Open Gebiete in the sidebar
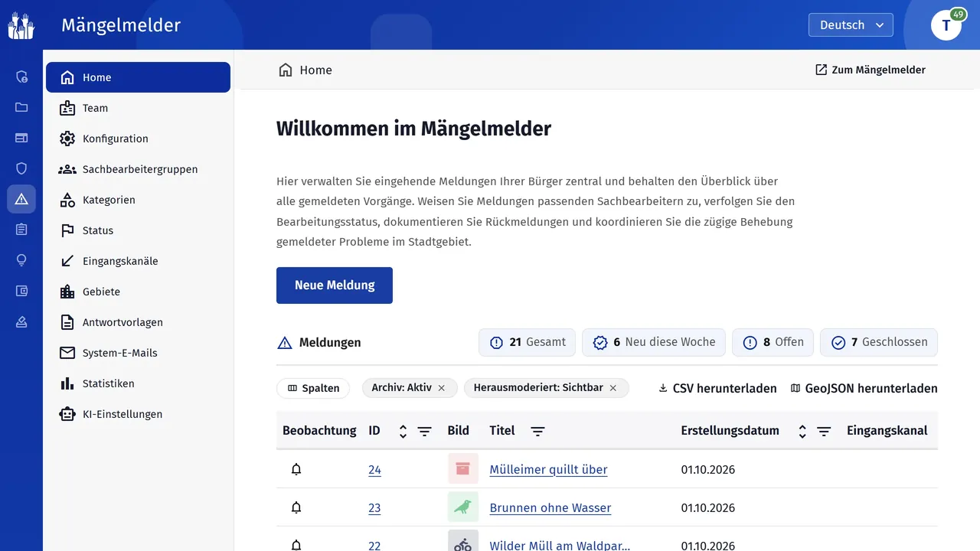The image size is (980, 551). (138, 292)
